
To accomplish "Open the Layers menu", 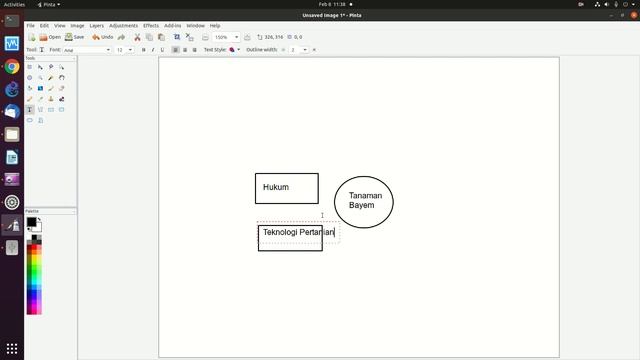I will [x=97, y=26].
